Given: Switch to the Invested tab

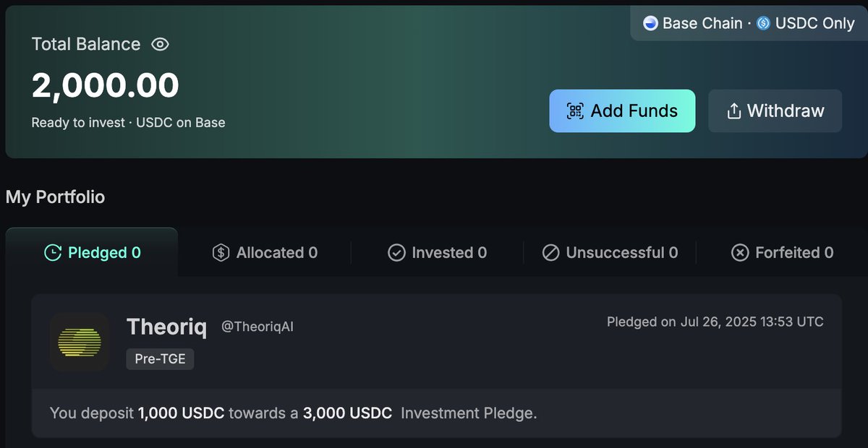Looking at the screenshot, I should (x=438, y=253).
